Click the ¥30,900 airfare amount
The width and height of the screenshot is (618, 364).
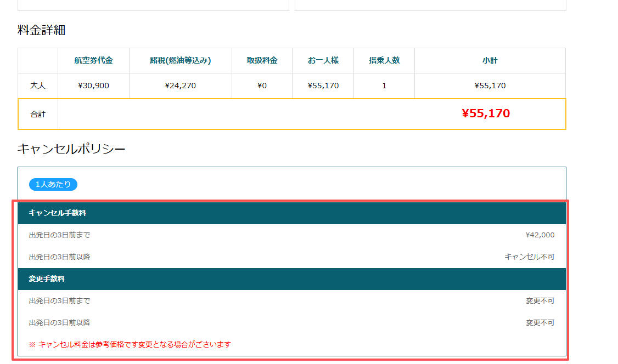click(93, 86)
